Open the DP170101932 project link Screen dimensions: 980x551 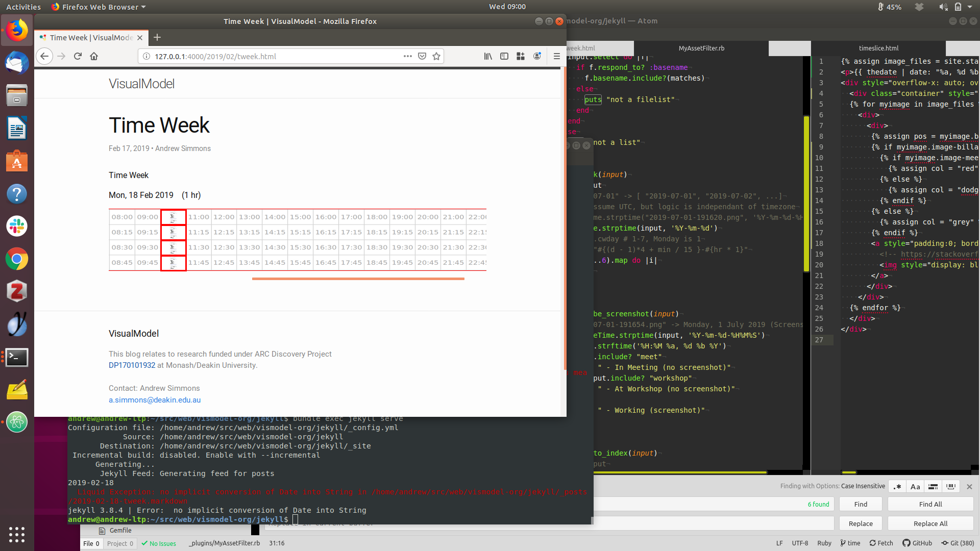click(x=132, y=365)
